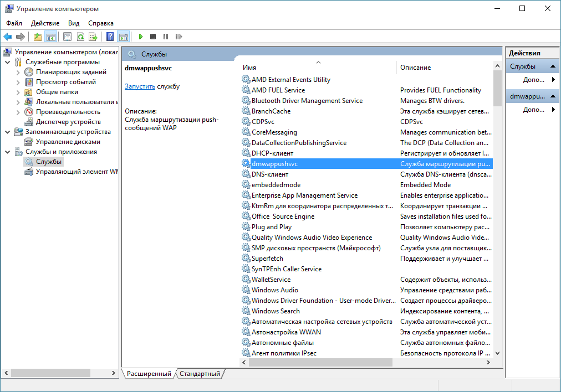Click the Export list toolbar icon
Image resolution: width=561 pixels, height=392 pixels.
pyautogui.click(x=94, y=37)
